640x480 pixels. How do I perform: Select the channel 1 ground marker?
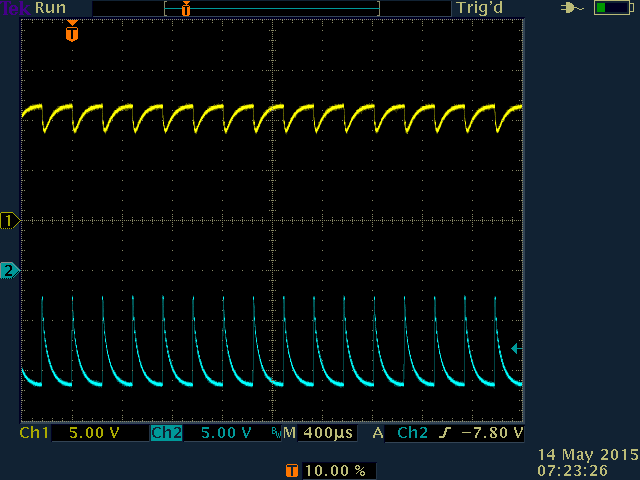pyautogui.click(x=10, y=221)
